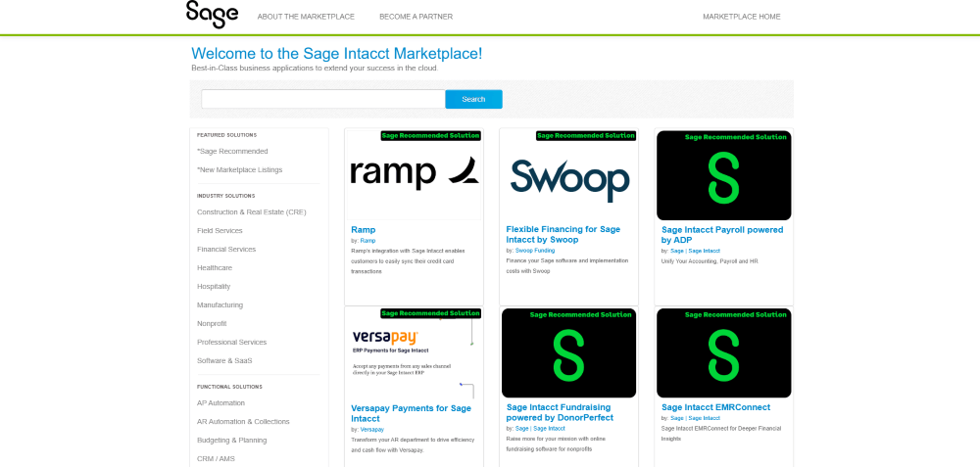The width and height of the screenshot is (980, 467).
Task: Click the Fundraising DonorPerfect green S image
Action: click(568, 353)
